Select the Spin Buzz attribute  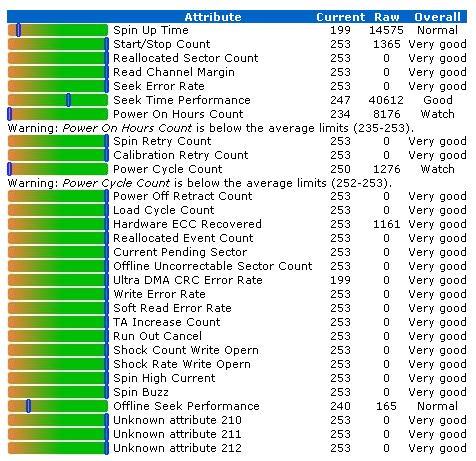click(x=141, y=392)
